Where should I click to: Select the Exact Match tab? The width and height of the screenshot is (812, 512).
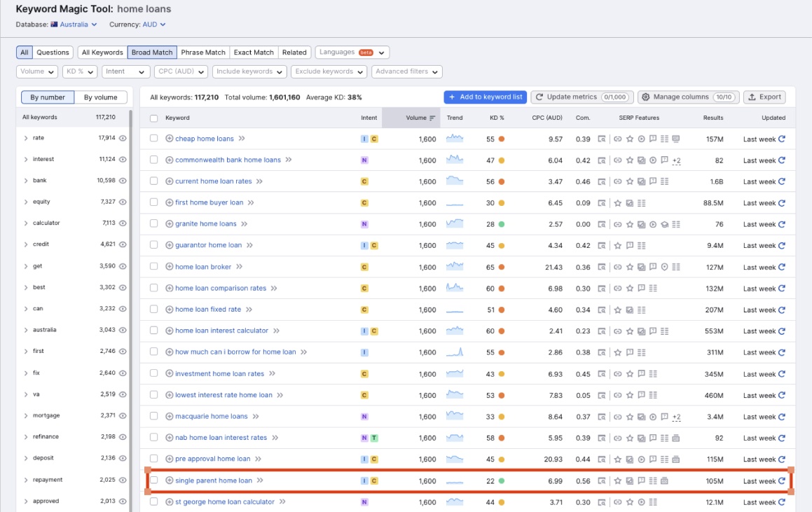click(254, 52)
